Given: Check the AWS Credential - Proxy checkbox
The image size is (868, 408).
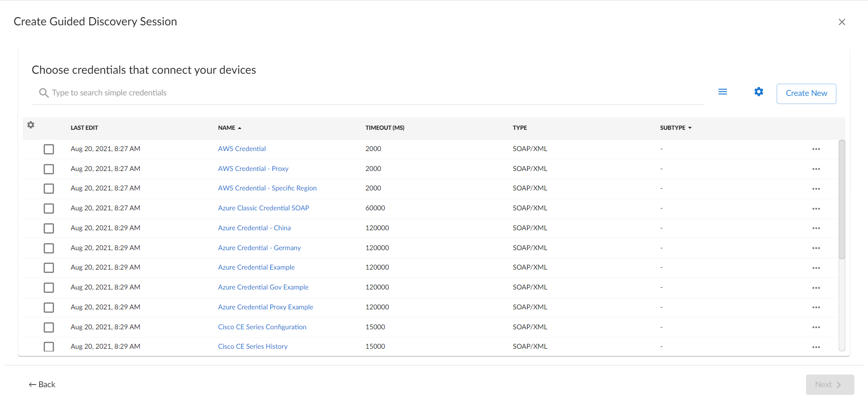Looking at the screenshot, I should (49, 169).
